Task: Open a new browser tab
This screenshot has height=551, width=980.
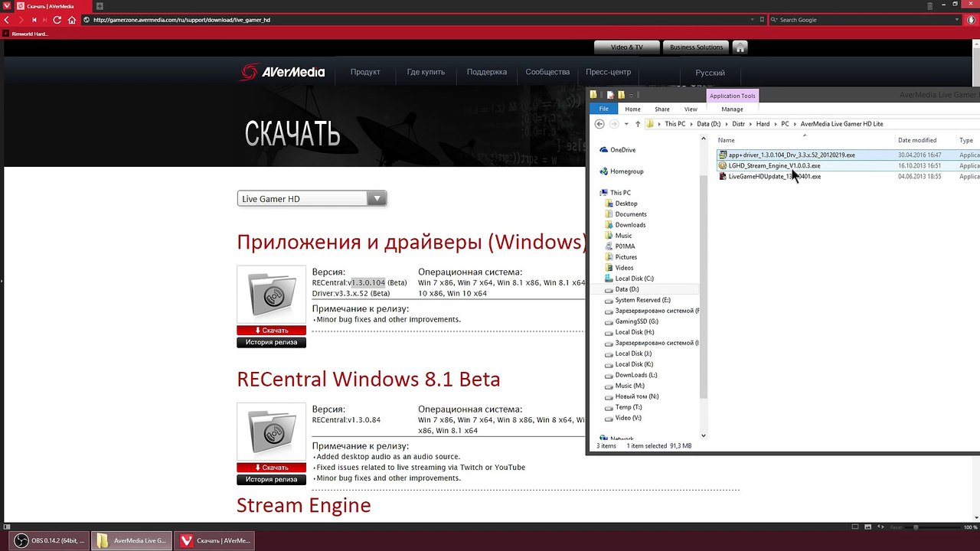Action: (x=100, y=6)
